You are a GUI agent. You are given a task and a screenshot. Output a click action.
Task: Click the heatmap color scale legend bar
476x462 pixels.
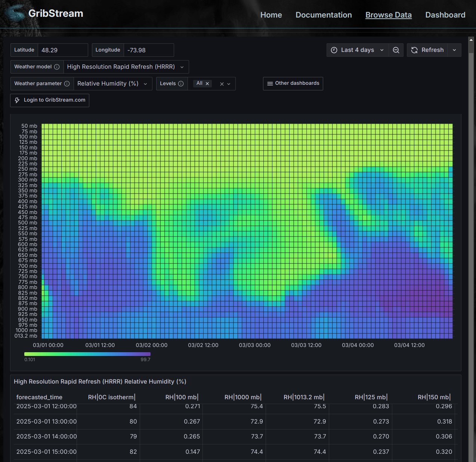[87, 354]
